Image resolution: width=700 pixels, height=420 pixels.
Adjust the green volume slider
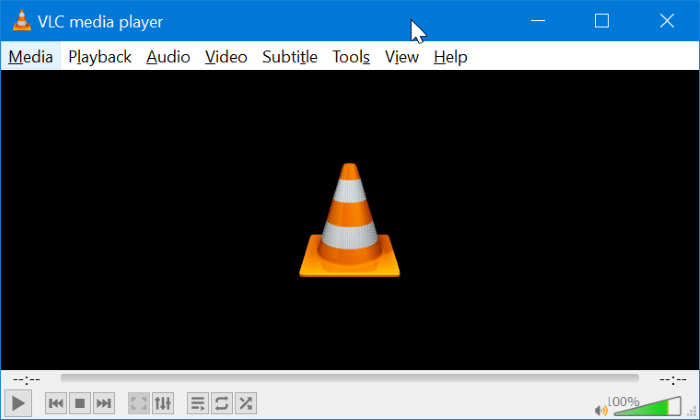tap(647, 406)
